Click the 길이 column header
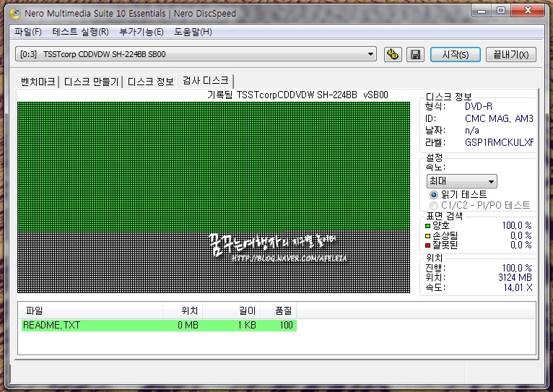The height and width of the screenshot is (392, 553). point(232,311)
